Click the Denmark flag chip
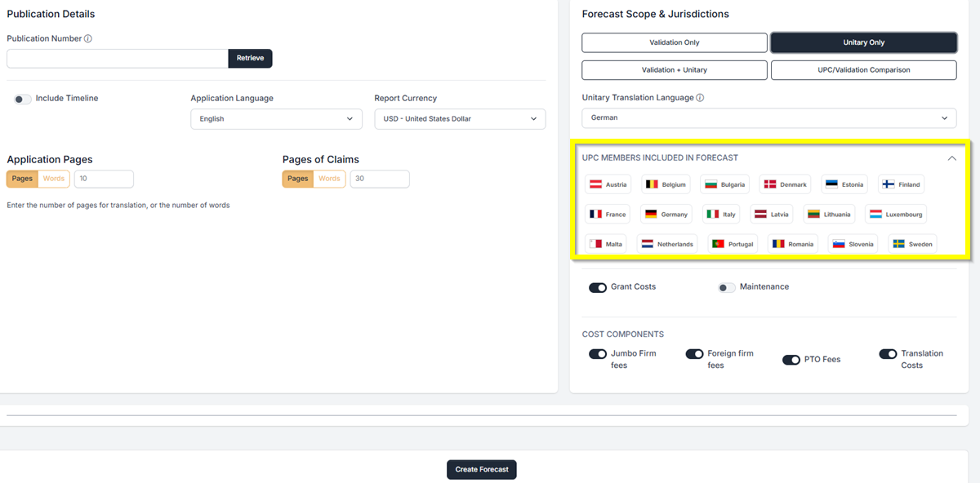This screenshot has height=483, width=980. click(x=785, y=184)
